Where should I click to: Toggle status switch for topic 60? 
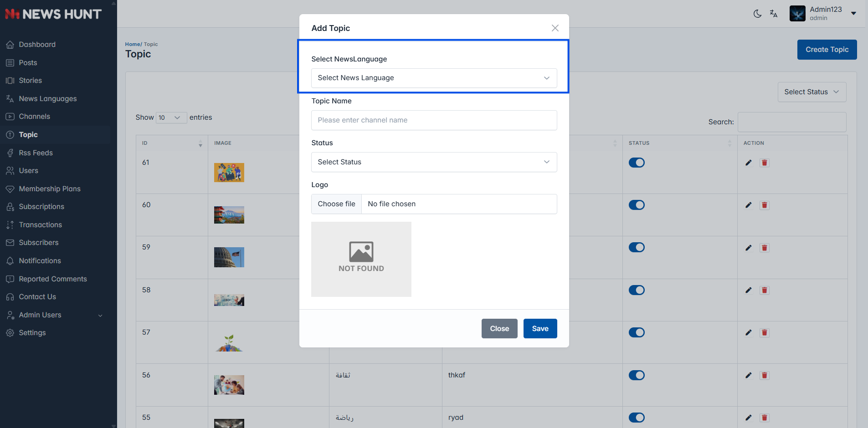tap(637, 205)
